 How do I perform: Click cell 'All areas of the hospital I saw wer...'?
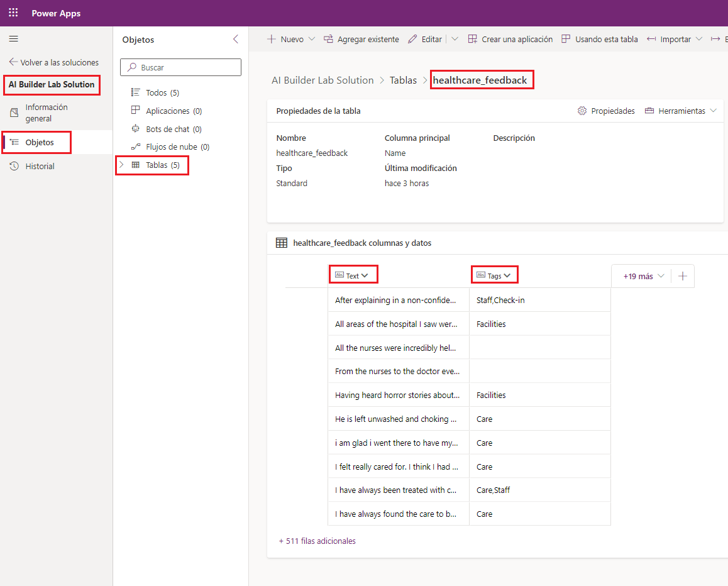pyautogui.click(x=399, y=324)
